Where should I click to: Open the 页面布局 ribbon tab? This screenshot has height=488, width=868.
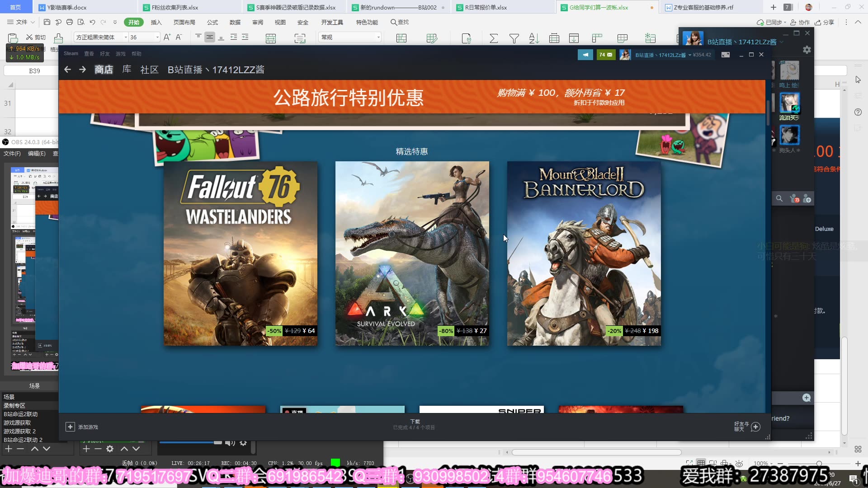click(x=184, y=22)
